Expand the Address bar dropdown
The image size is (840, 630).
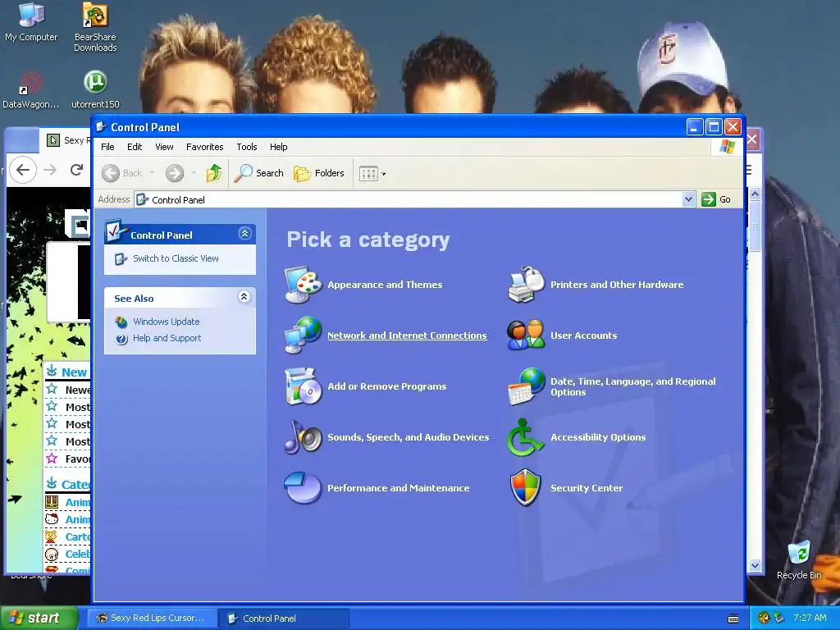point(688,199)
